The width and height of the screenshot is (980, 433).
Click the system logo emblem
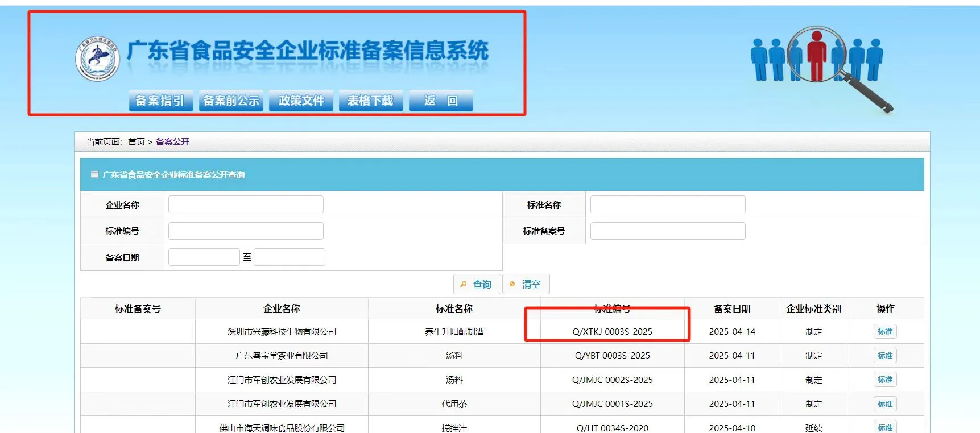tap(98, 59)
